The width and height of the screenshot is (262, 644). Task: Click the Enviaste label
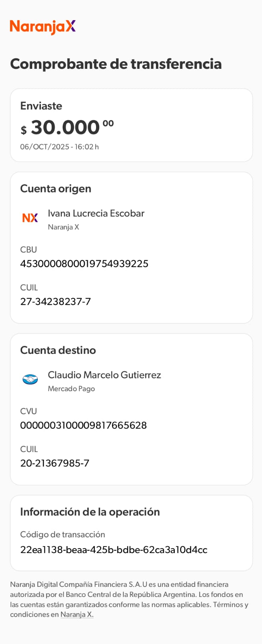41,106
